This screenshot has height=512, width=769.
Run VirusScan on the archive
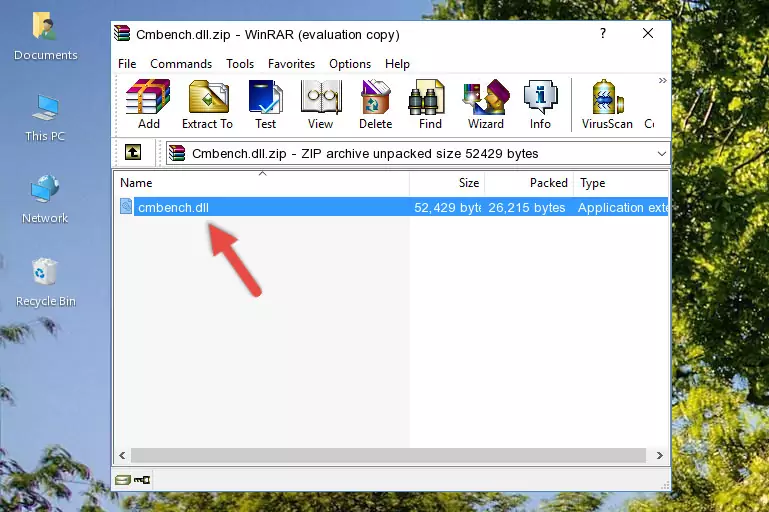[607, 104]
